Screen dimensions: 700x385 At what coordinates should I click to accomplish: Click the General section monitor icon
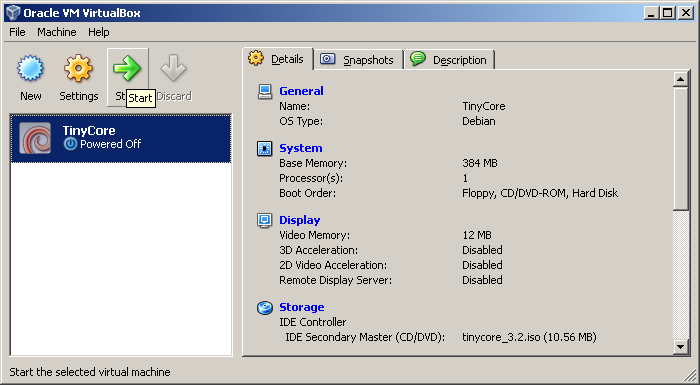coord(265,91)
